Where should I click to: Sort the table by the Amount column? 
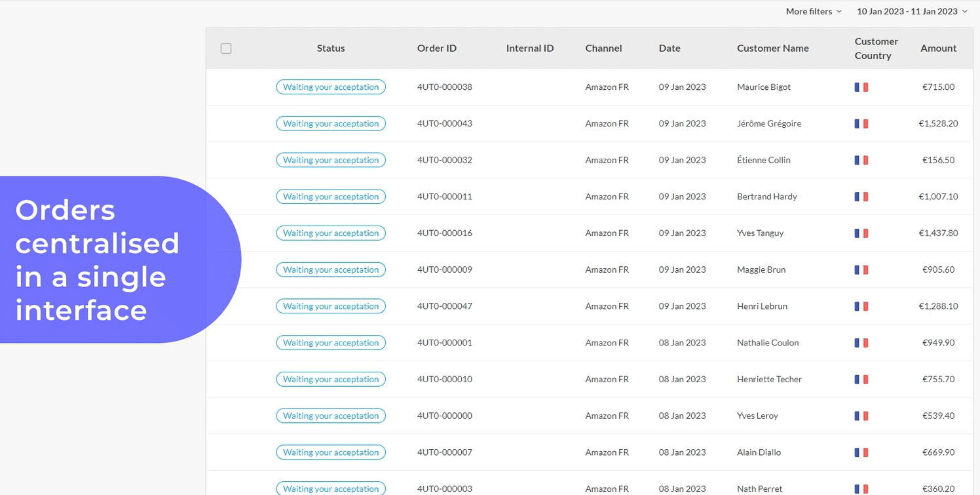[938, 48]
